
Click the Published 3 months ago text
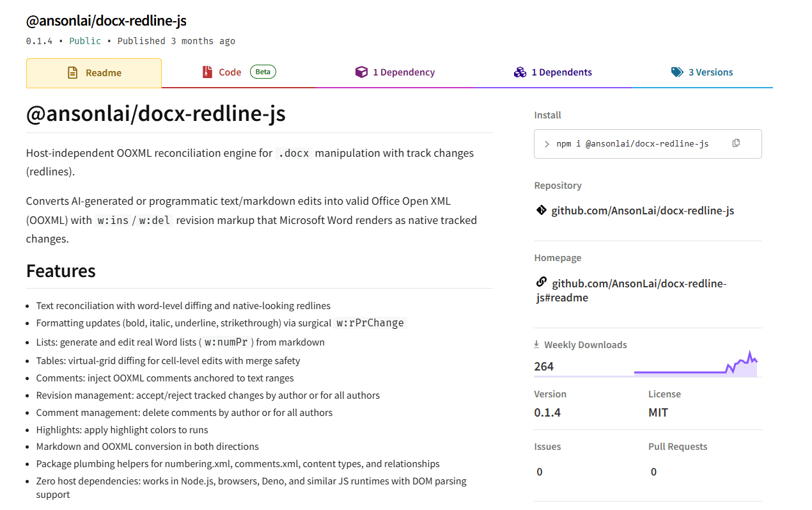point(176,41)
